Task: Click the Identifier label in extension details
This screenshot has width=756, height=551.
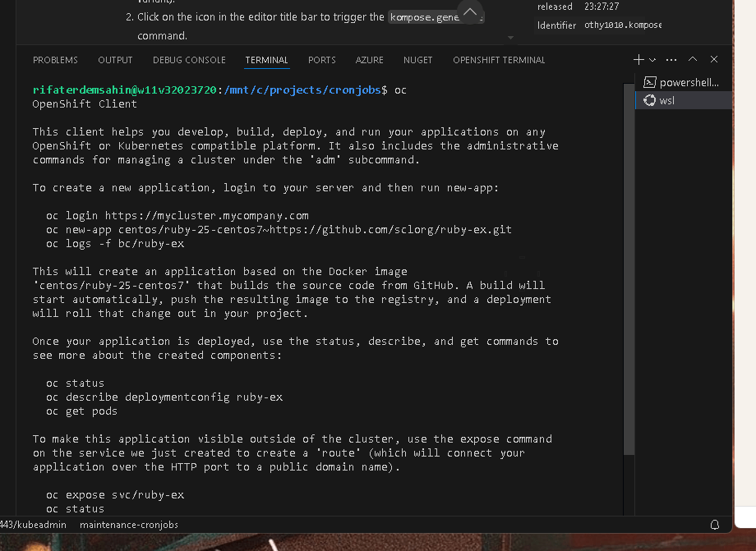Action: [556, 25]
